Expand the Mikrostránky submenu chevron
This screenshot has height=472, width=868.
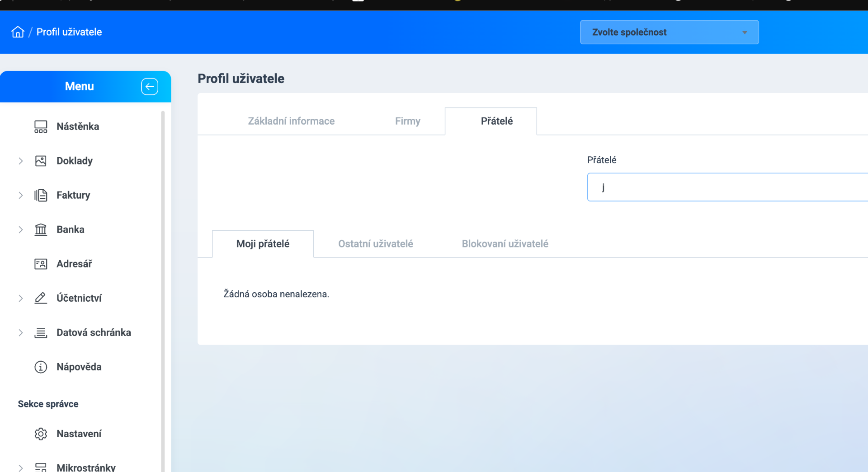point(21,468)
